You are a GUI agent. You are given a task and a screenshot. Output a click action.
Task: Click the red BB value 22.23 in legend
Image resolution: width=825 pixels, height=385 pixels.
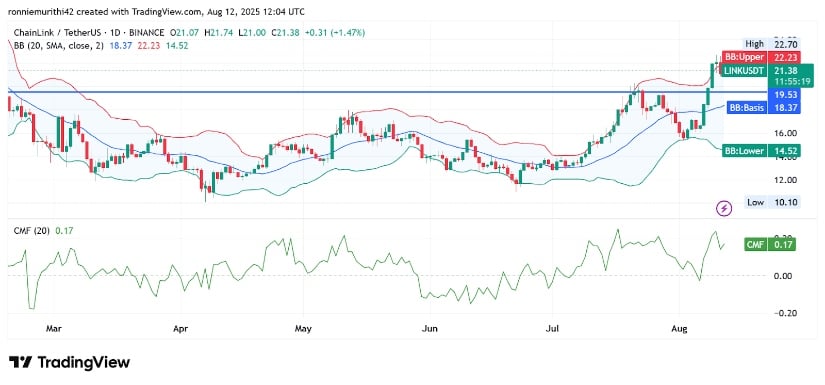[x=148, y=46]
